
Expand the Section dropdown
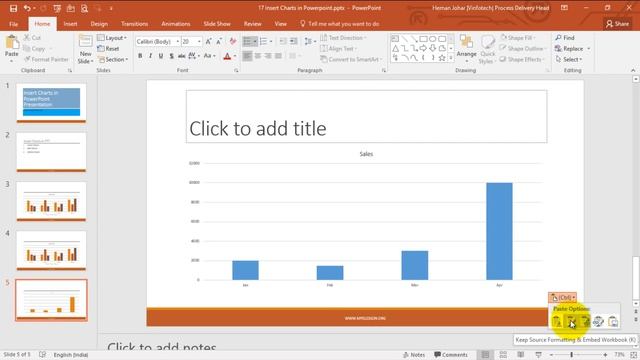[113, 60]
